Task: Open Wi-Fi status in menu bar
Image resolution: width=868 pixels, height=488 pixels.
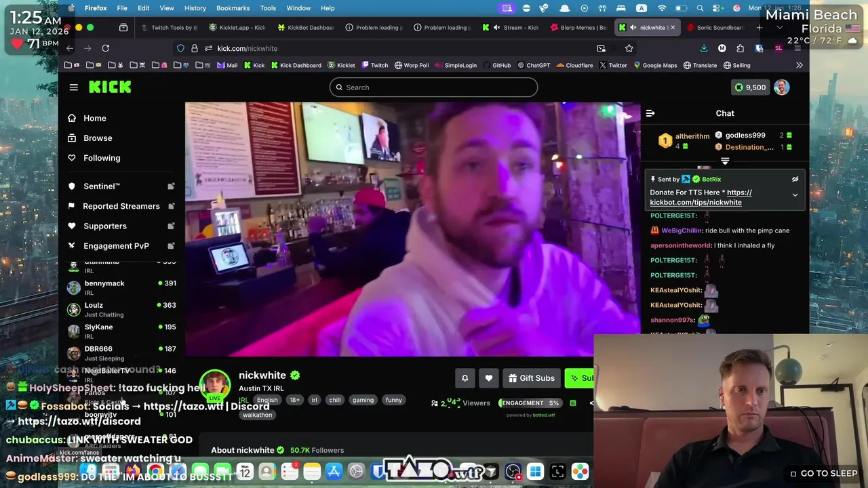Action: 662,8
